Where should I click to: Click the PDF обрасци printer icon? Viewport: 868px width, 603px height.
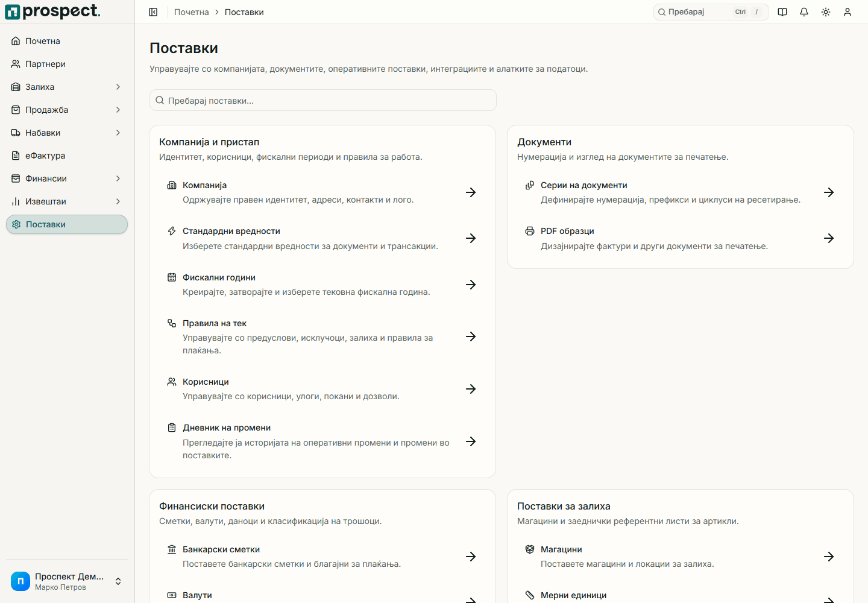[x=530, y=231]
